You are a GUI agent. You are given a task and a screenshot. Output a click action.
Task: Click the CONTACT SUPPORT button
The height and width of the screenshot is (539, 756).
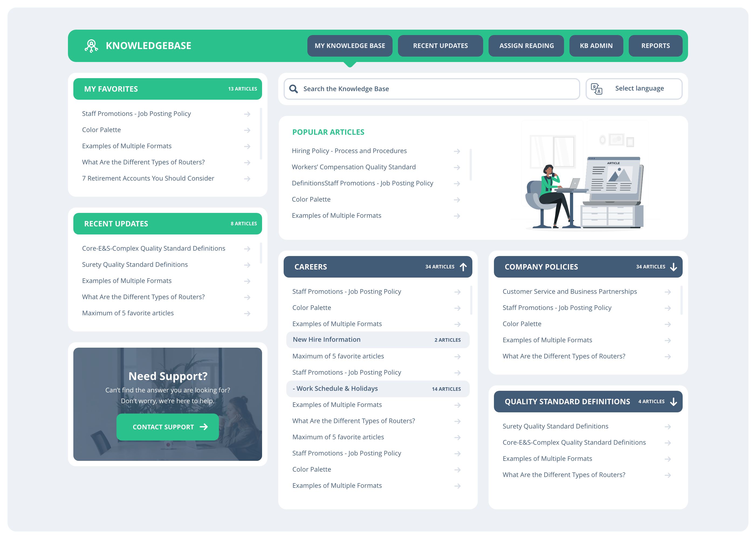[x=167, y=427]
